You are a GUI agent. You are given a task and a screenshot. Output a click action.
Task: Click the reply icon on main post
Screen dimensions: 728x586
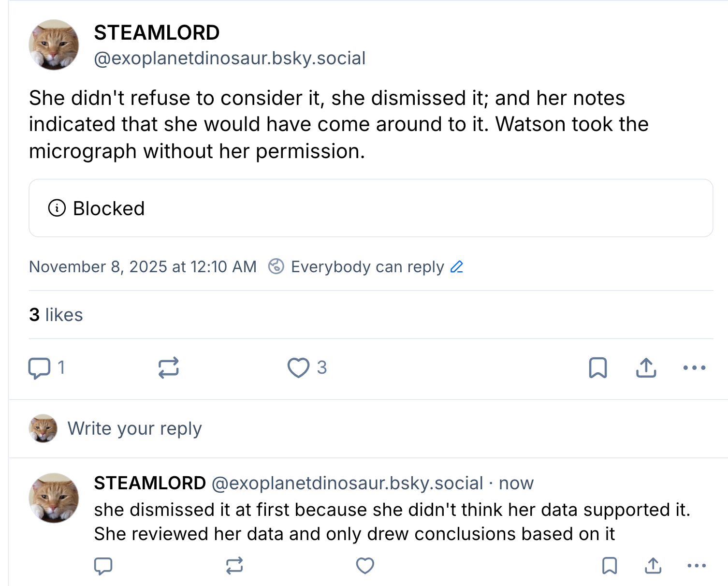pyautogui.click(x=40, y=368)
